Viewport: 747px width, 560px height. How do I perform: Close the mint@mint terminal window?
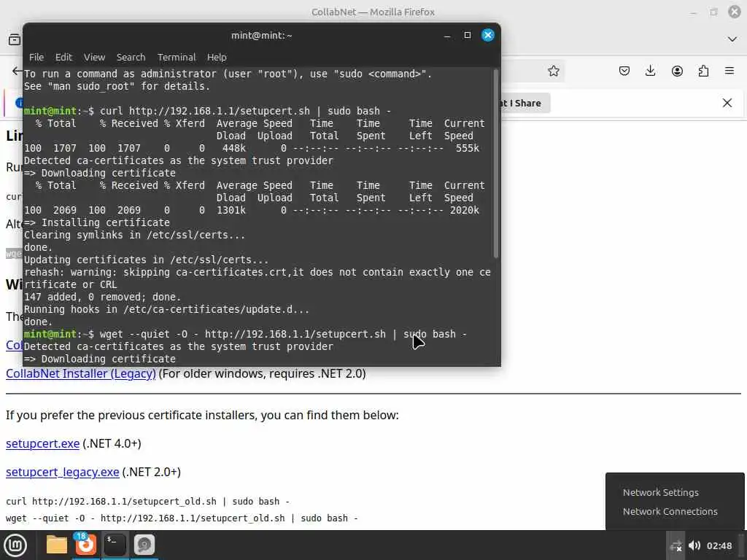point(488,35)
